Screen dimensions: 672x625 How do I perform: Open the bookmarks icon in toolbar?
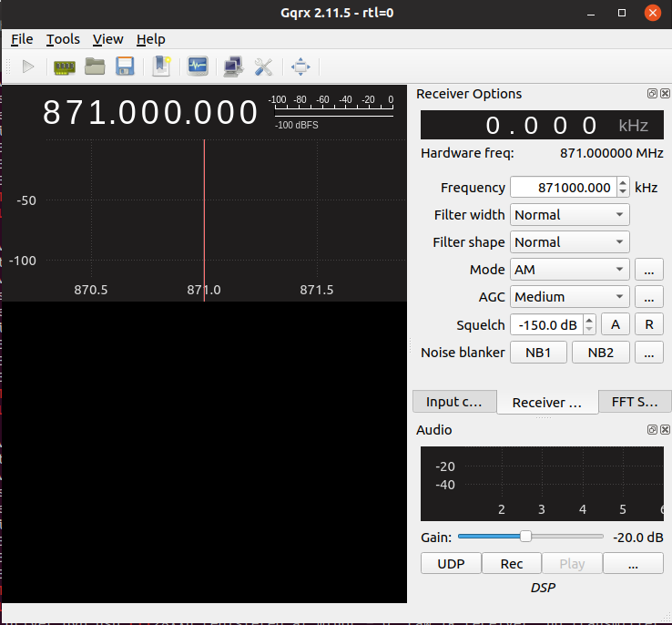[161, 67]
